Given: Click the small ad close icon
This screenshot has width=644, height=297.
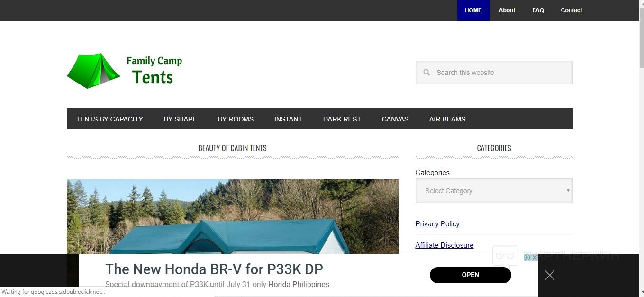Looking at the screenshot, I should pos(534,258).
